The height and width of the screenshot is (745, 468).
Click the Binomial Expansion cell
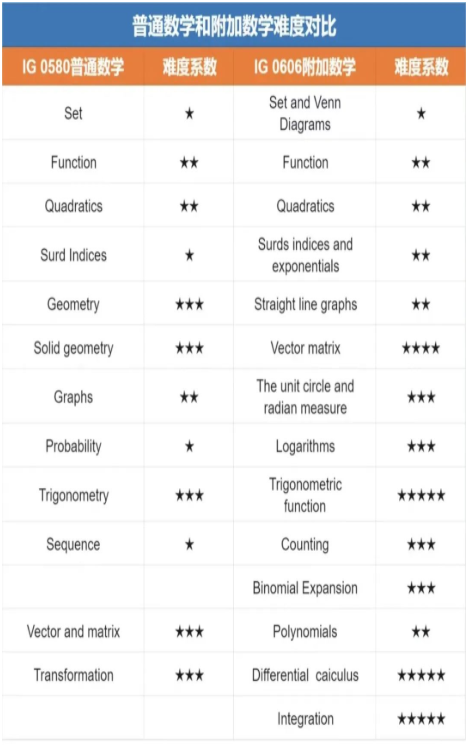305,588
